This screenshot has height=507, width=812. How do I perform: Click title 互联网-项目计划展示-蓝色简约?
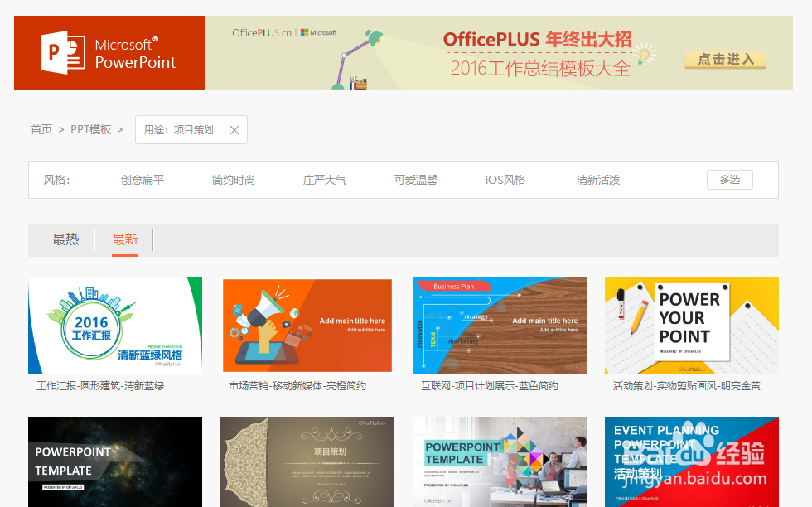[x=490, y=386]
